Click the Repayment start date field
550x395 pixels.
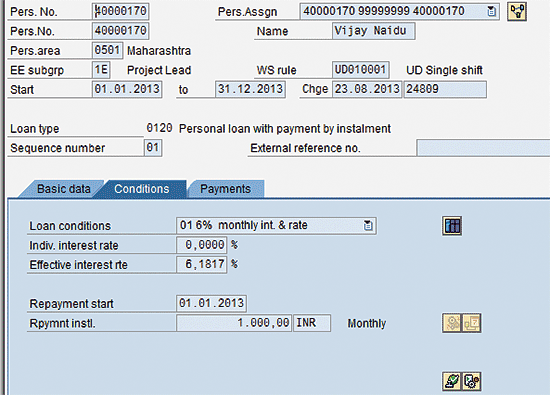click(x=211, y=303)
